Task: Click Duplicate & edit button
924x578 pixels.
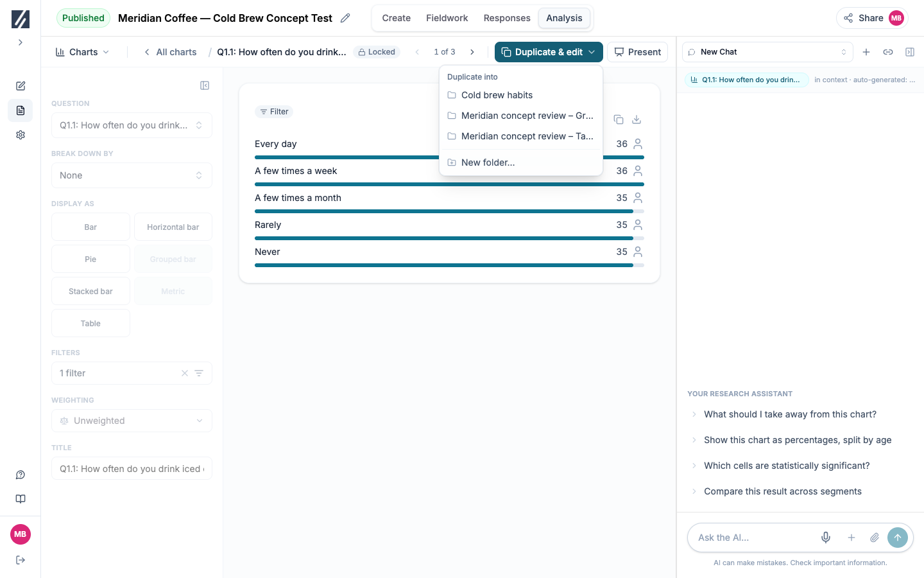Action: [549, 52]
